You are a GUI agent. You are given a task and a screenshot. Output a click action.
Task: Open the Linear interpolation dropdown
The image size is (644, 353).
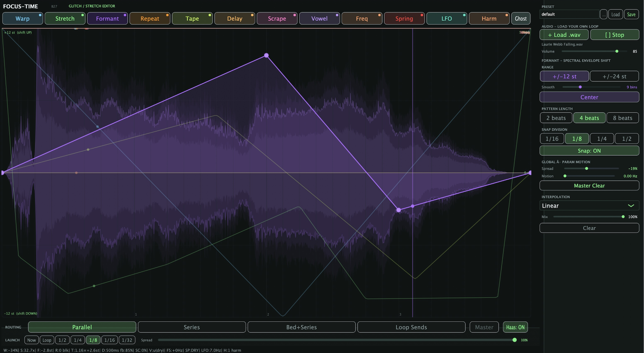(589, 206)
